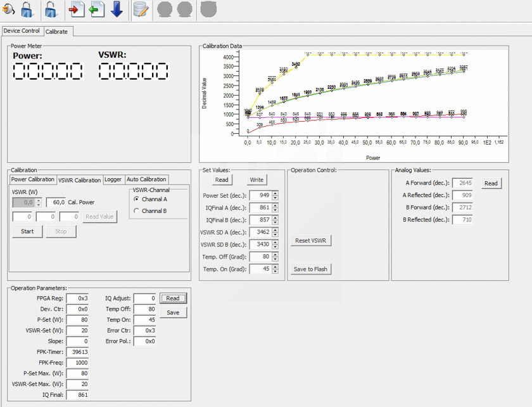
Task: Click the Cal. Power input field
Action: (56, 202)
